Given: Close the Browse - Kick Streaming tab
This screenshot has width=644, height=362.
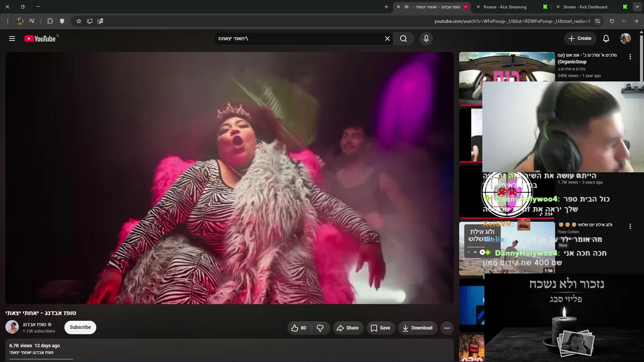Looking at the screenshot, I should point(477,7).
